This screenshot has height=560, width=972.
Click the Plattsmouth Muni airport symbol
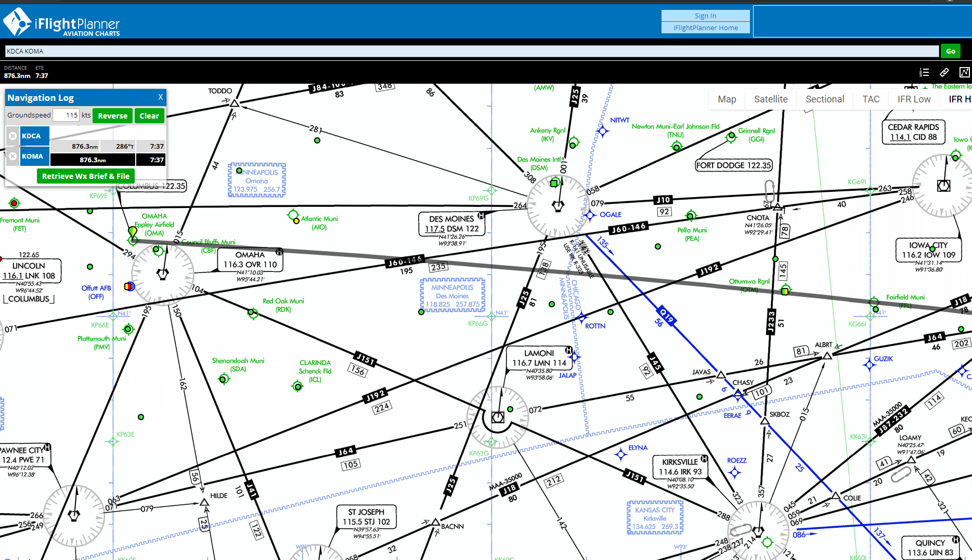(128, 329)
